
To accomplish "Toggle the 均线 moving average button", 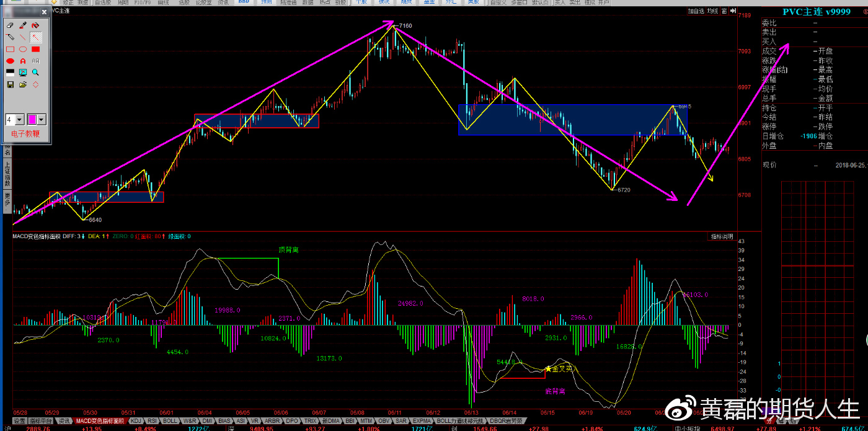I will 712,11.
